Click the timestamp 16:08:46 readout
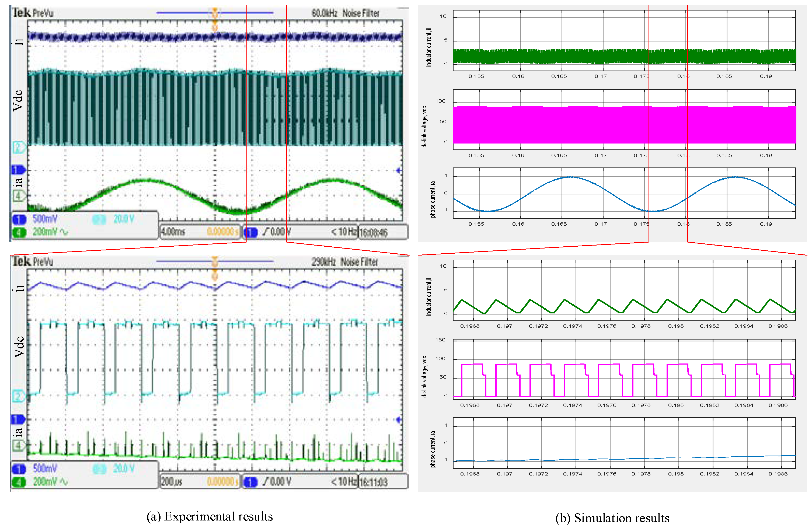The height and width of the screenshot is (528, 812). point(374,232)
